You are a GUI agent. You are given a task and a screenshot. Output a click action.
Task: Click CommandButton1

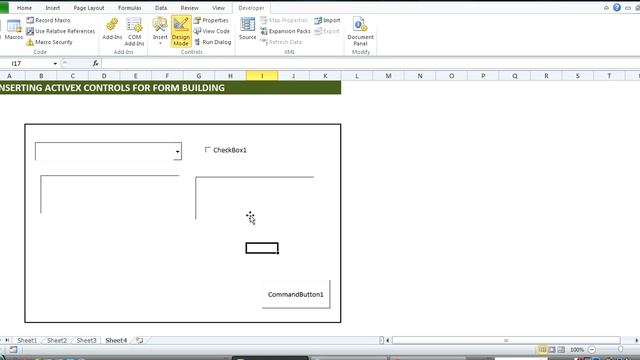(x=296, y=294)
